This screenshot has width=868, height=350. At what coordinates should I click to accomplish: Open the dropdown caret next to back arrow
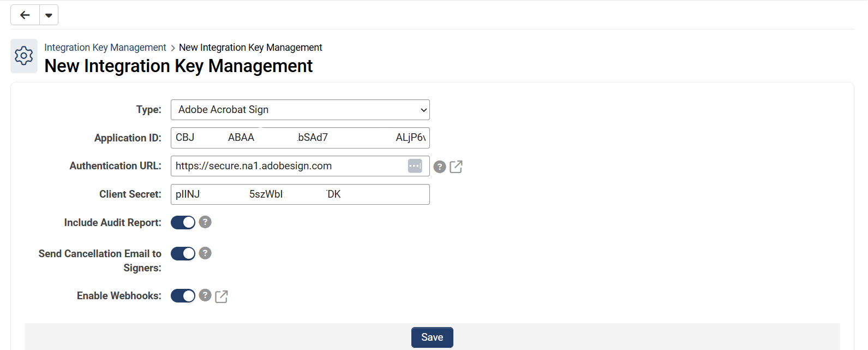[49, 15]
